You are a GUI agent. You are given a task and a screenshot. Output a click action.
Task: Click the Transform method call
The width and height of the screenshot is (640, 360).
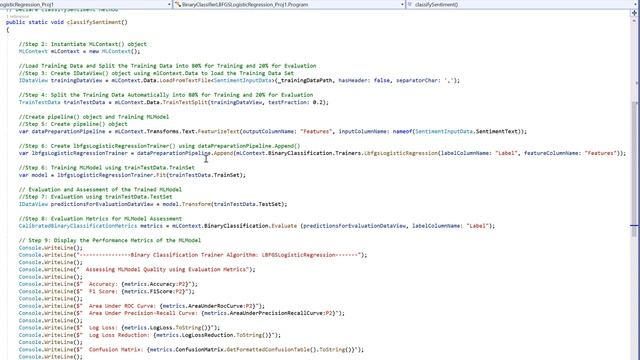point(196,204)
